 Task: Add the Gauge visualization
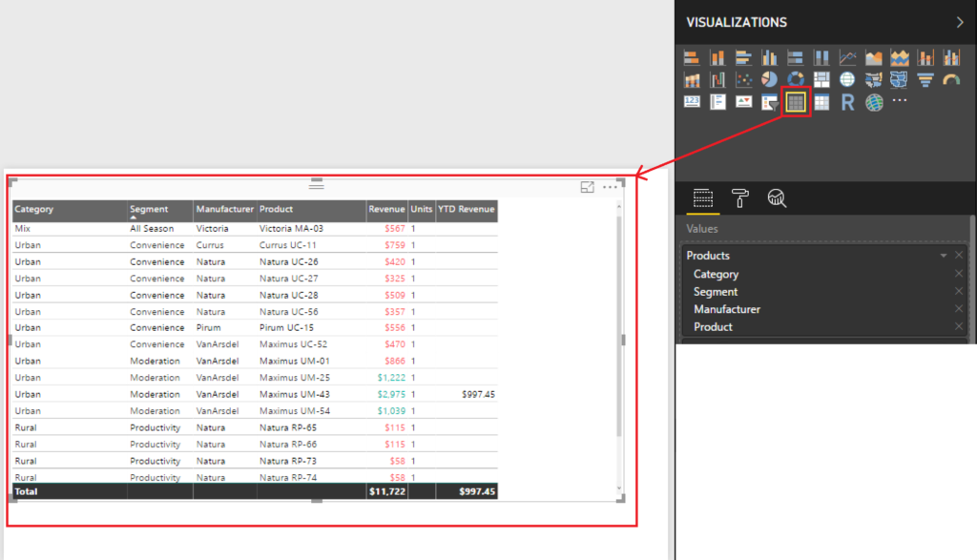(950, 80)
